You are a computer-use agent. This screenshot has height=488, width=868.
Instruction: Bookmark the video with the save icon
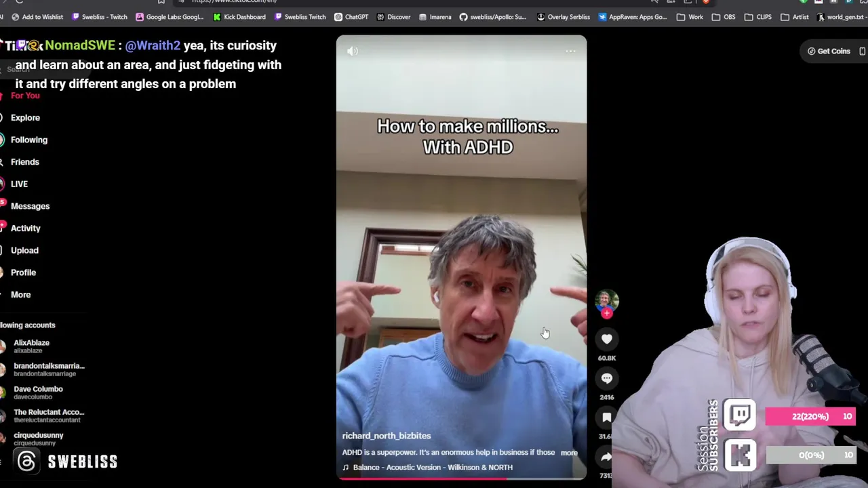click(x=607, y=418)
